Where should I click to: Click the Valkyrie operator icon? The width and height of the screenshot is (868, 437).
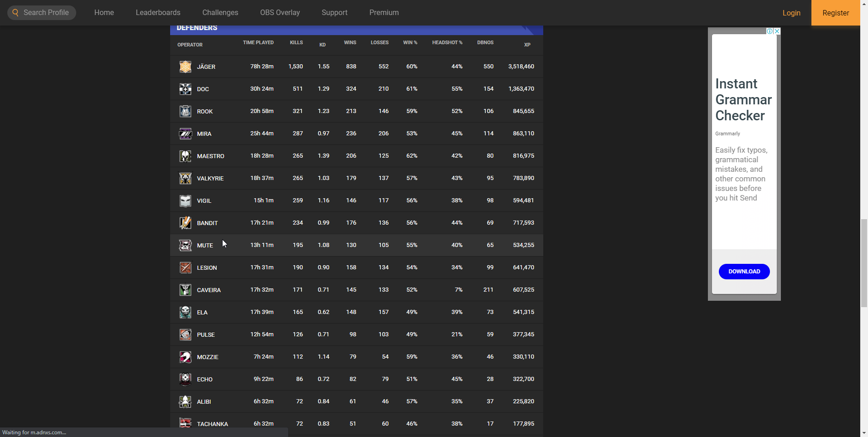point(185,178)
